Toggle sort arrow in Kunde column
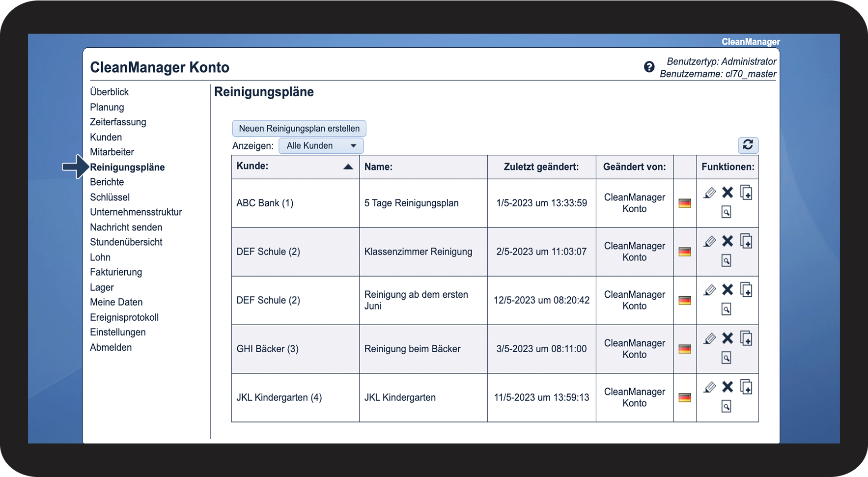The width and height of the screenshot is (868, 477). (x=348, y=167)
